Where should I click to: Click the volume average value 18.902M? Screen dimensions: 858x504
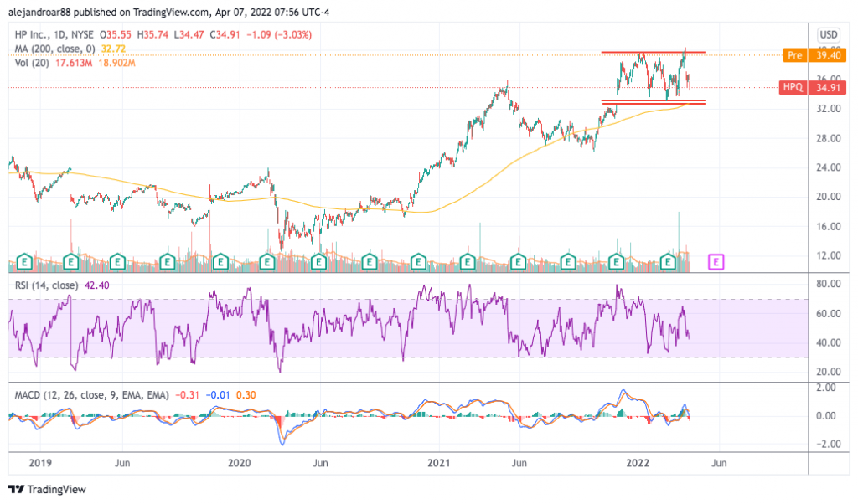[116, 63]
